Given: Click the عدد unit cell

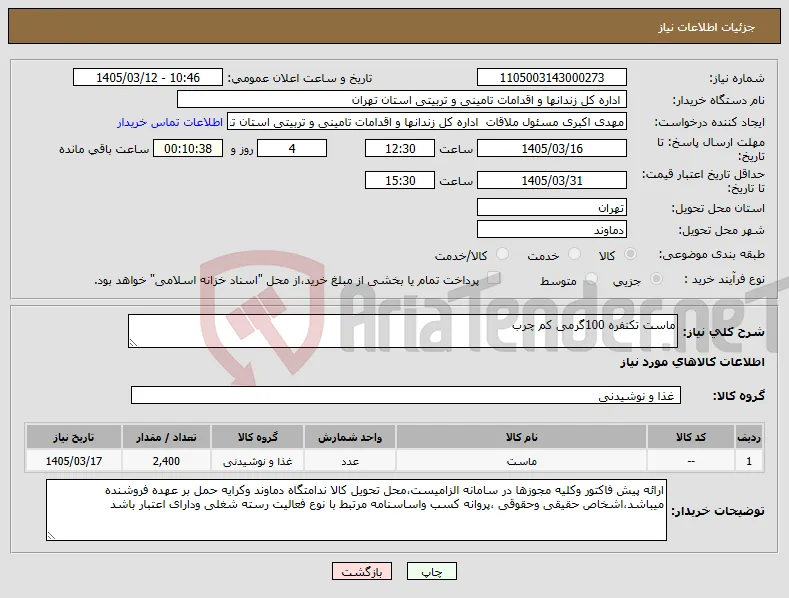Looking at the screenshot, I should click(x=350, y=461).
